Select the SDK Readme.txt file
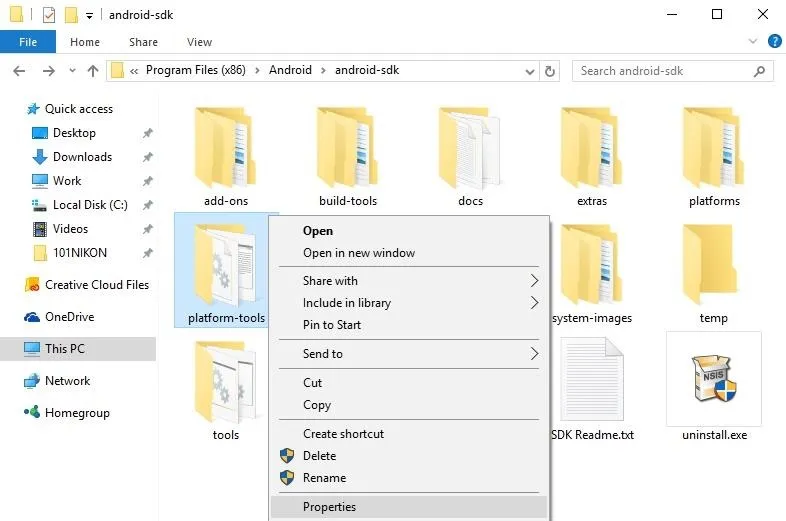This screenshot has width=786, height=521. tap(592, 389)
